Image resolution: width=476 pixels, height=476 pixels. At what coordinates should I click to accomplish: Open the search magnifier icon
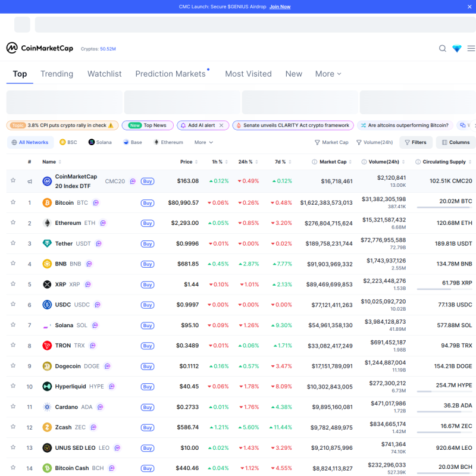click(x=443, y=48)
